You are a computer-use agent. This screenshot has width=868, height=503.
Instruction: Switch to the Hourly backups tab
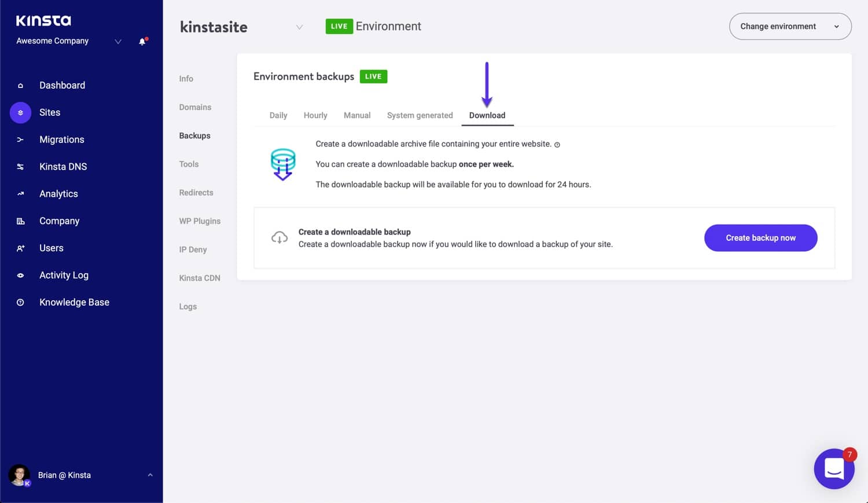coord(315,115)
